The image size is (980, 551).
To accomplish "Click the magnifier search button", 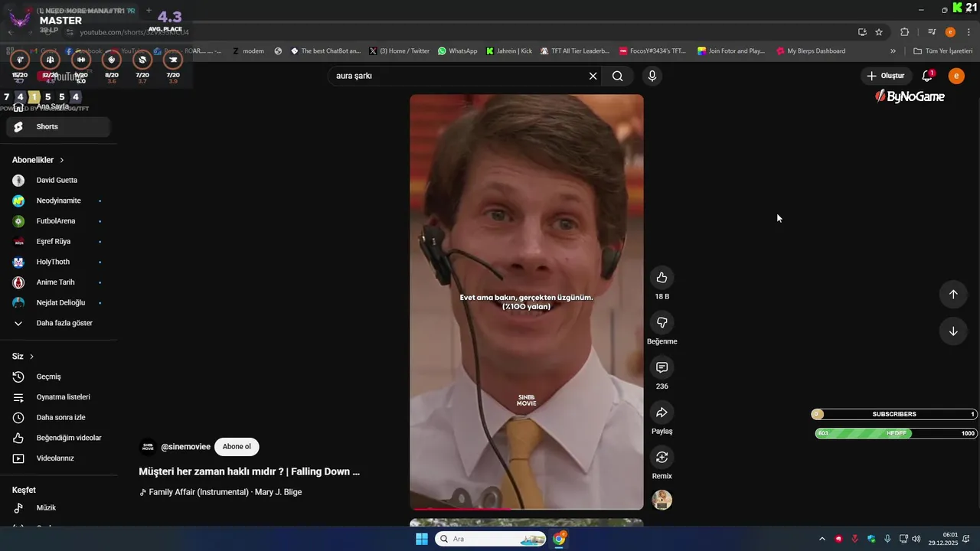I will tap(617, 76).
